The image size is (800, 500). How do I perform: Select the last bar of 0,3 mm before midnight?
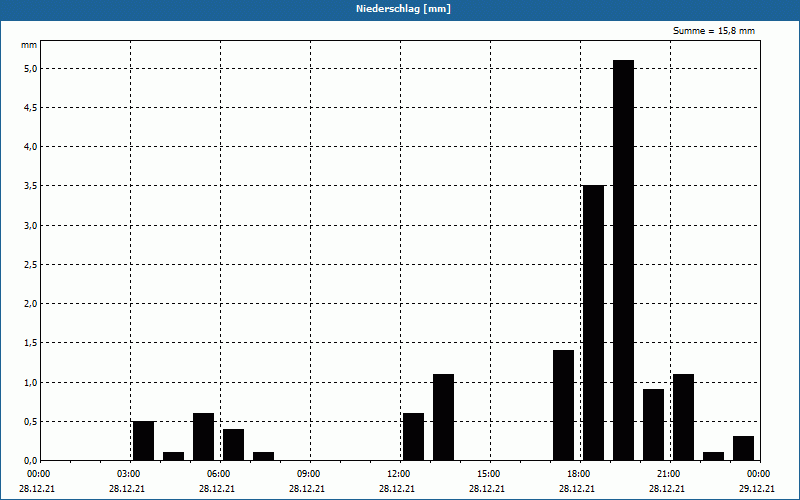click(x=743, y=448)
